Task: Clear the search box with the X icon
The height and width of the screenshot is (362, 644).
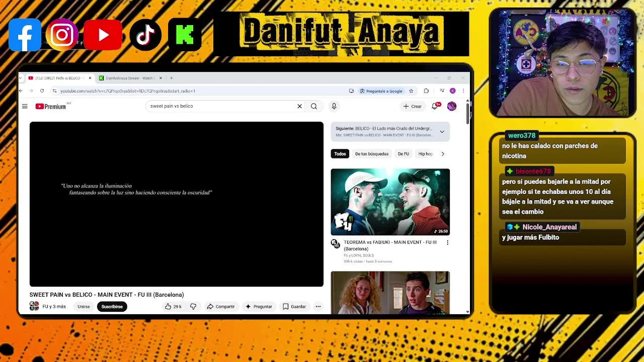Action: (x=299, y=106)
